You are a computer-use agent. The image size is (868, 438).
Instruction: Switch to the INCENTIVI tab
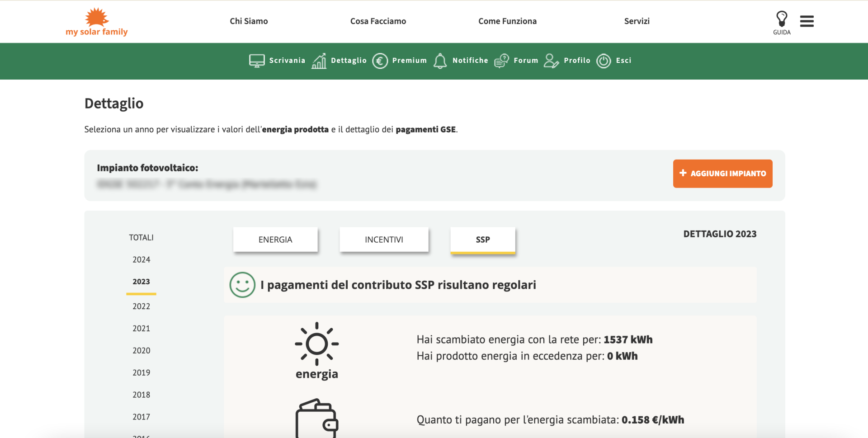[x=384, y=240]
